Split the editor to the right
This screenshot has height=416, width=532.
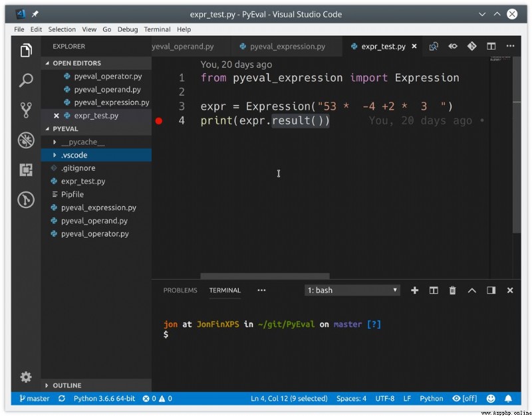[x=491, y=46]
